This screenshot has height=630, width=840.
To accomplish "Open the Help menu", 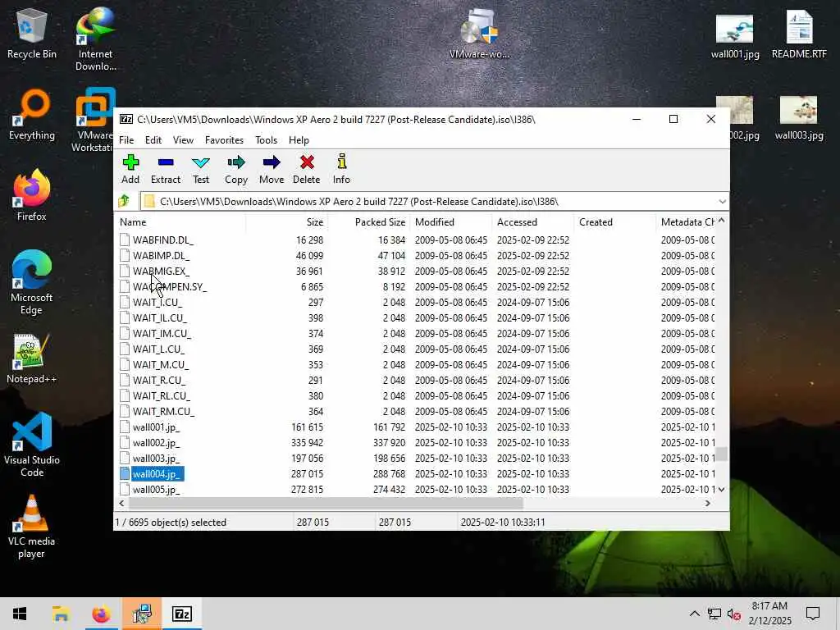I will pos(299,140).
